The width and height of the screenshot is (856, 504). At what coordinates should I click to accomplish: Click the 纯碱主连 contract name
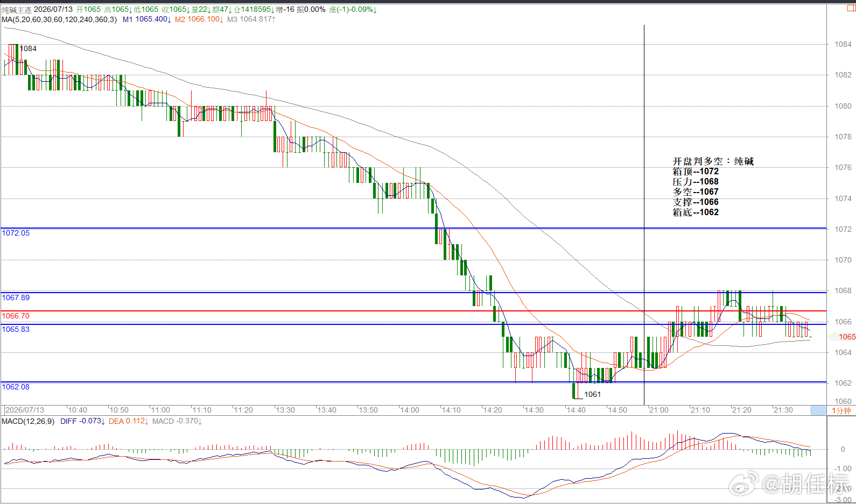coord(17,10)
